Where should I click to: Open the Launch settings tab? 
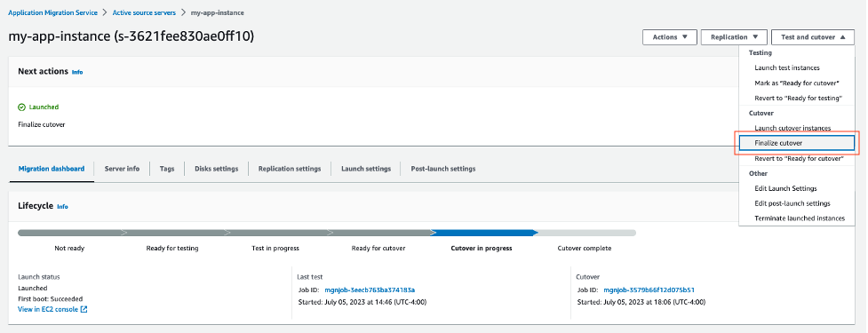366,169
